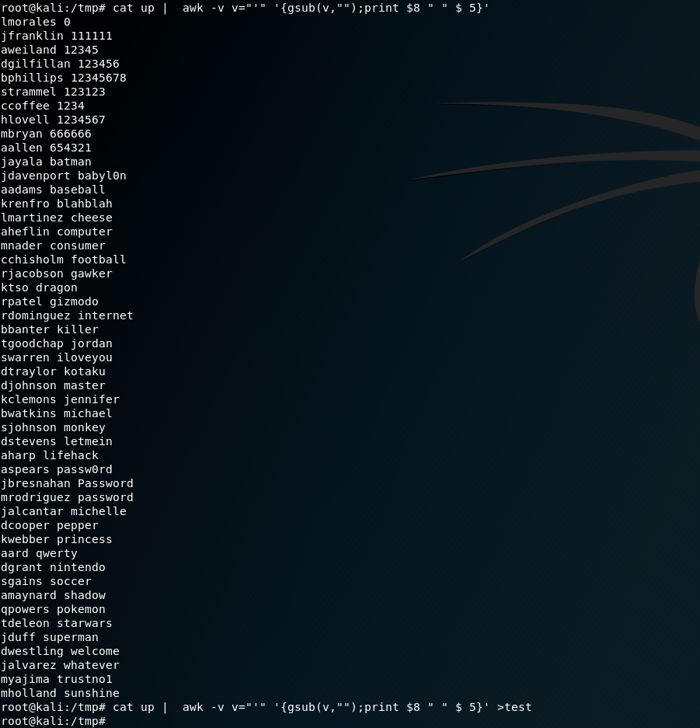Select the row "bphillips 12345678"

64,78
